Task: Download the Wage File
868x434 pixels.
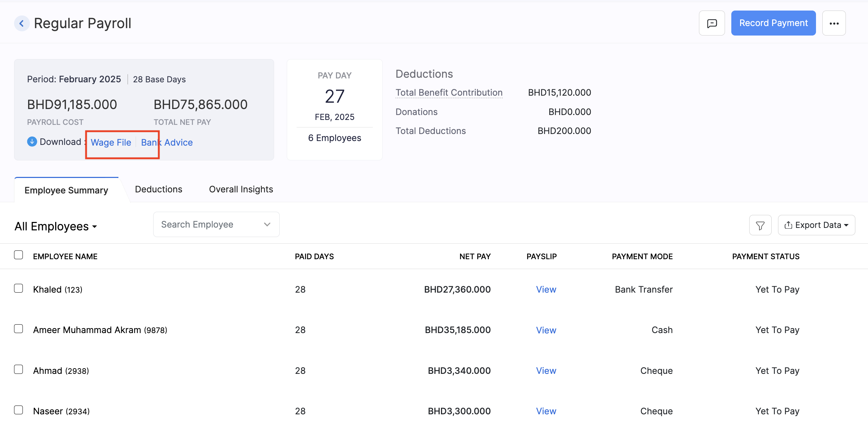Action: [111, 142]
